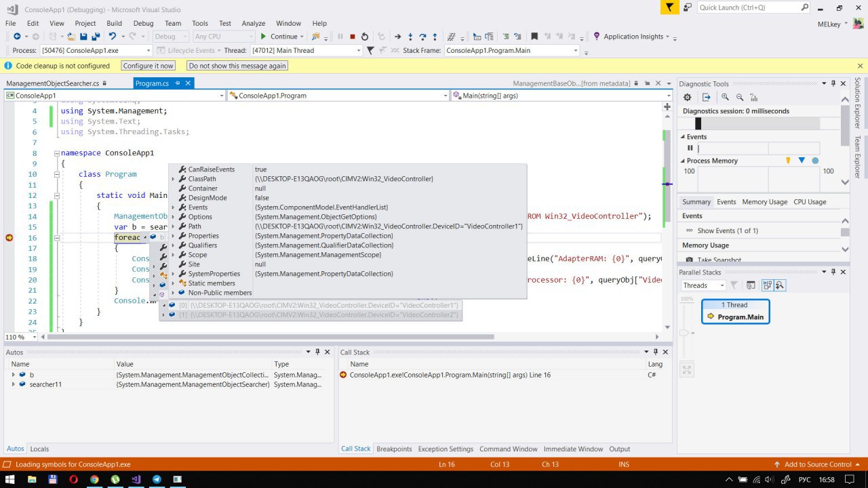Screen dimensions: 868x488
Task: Click Zoom In in Diagnostic Tools
Action: coord(725,98)
